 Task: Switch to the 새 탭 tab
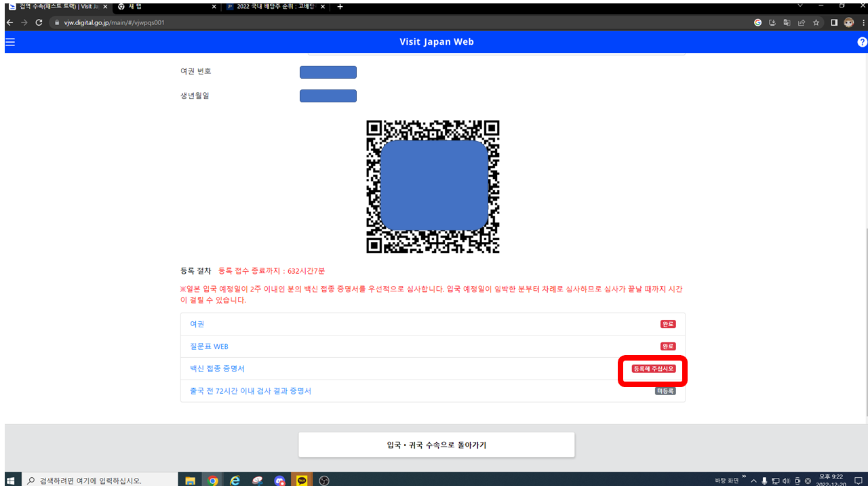click(167, 7)
